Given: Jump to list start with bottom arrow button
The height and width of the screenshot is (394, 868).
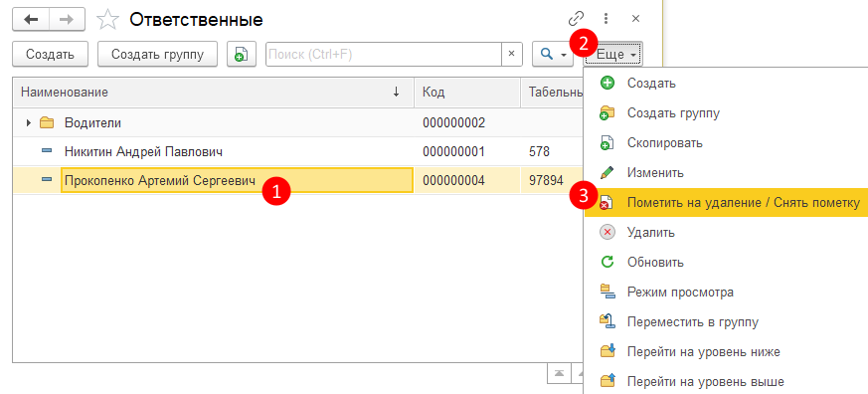Looking at the screenshot, I should click(559, 373).
